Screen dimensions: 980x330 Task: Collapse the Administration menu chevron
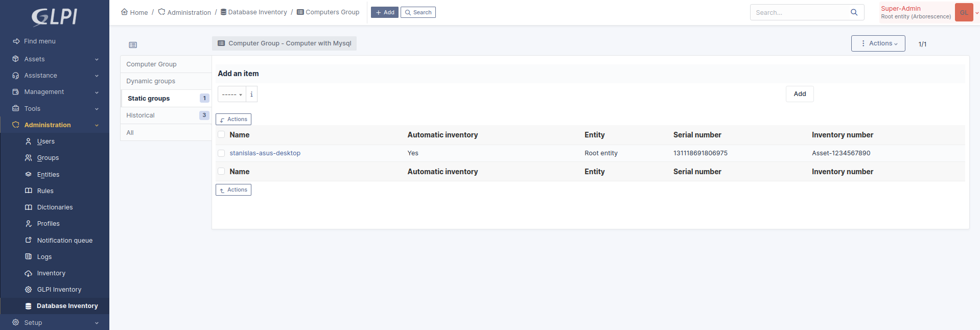(97, 126)
